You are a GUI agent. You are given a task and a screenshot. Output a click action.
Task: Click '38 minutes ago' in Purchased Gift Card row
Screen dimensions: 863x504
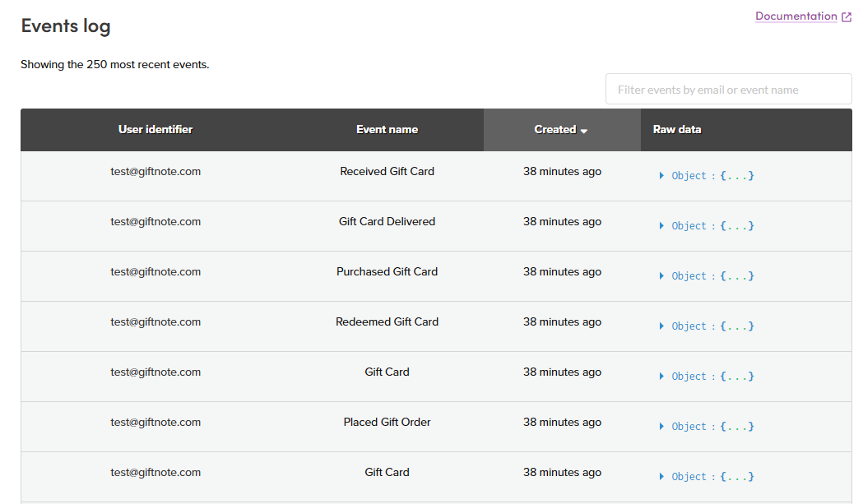(x=562, y=271)
